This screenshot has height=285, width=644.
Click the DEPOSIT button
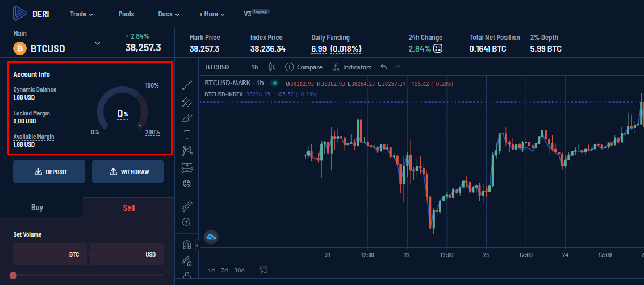[49, 172]
